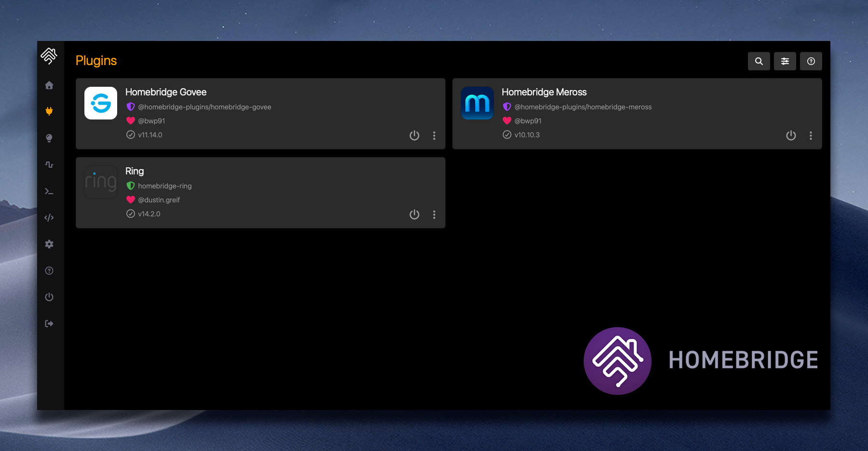The image size is (868, 451).
Task: Toggle Ring plugin power
Action: click(414, 214)
